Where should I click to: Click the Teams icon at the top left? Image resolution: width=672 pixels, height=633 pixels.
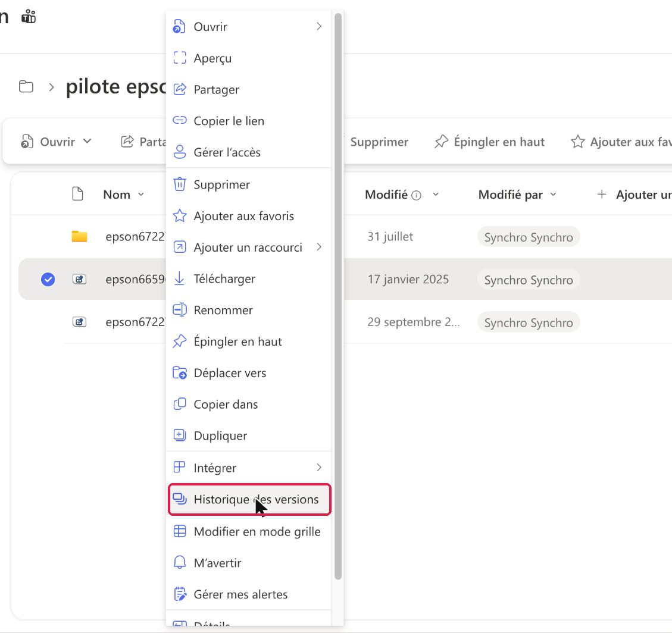coord(29,17)
